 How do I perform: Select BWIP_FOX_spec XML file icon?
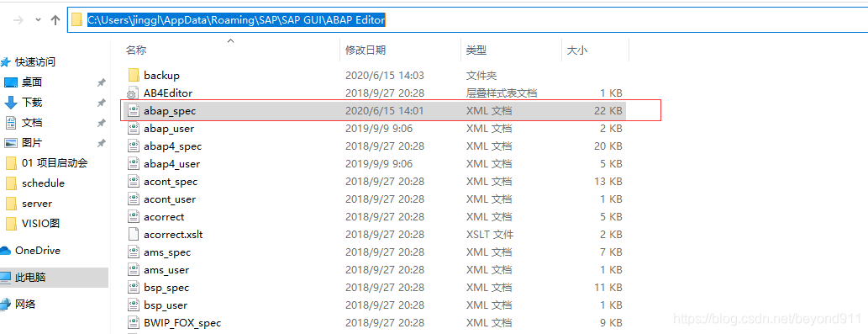[x=134, y=323]
